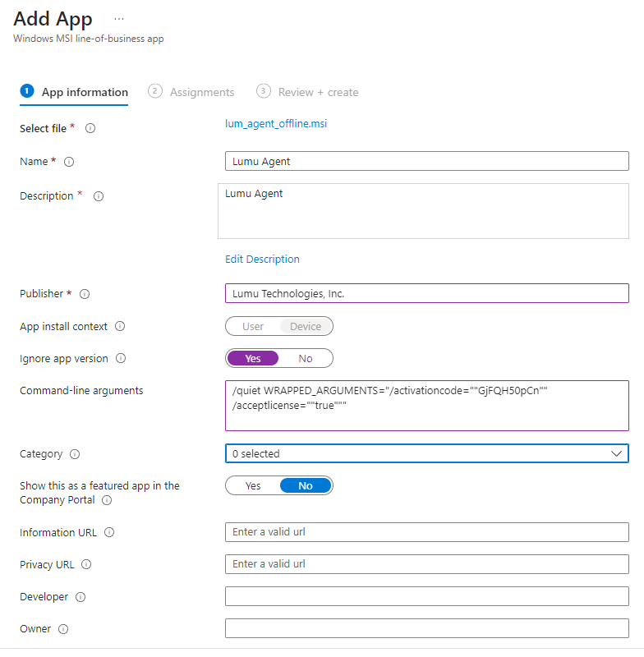Click the Description field info icon
The width and height of the screenshot is (644, 657).
(99, 196)
